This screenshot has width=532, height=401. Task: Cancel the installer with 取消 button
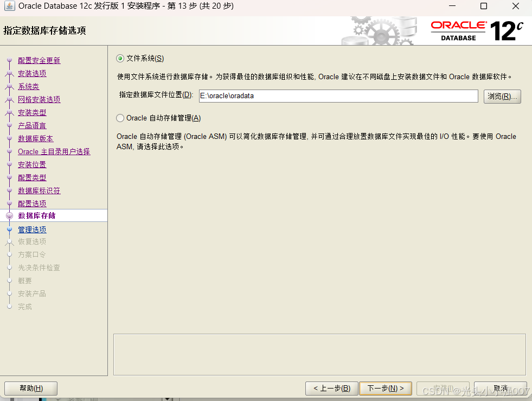pyautogui.click(x=501, y=389)
